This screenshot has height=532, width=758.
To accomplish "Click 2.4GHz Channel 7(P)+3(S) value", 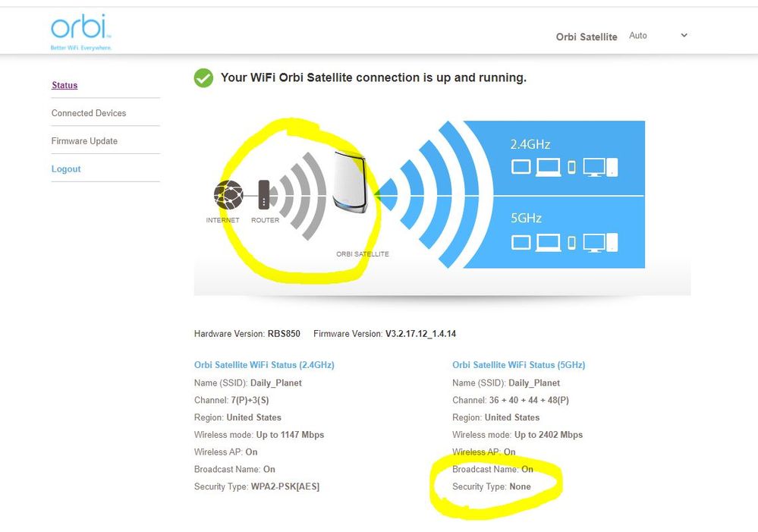I will tap(250, 401).
